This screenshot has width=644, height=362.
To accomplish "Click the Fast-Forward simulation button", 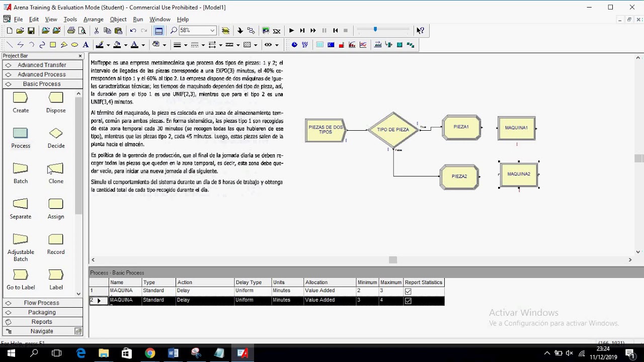I will tap(313, 31).
